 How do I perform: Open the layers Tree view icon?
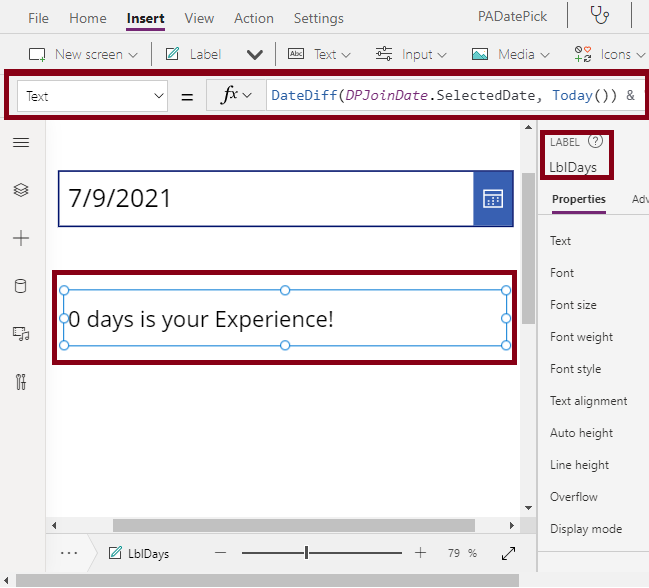[x=21, y=190]
